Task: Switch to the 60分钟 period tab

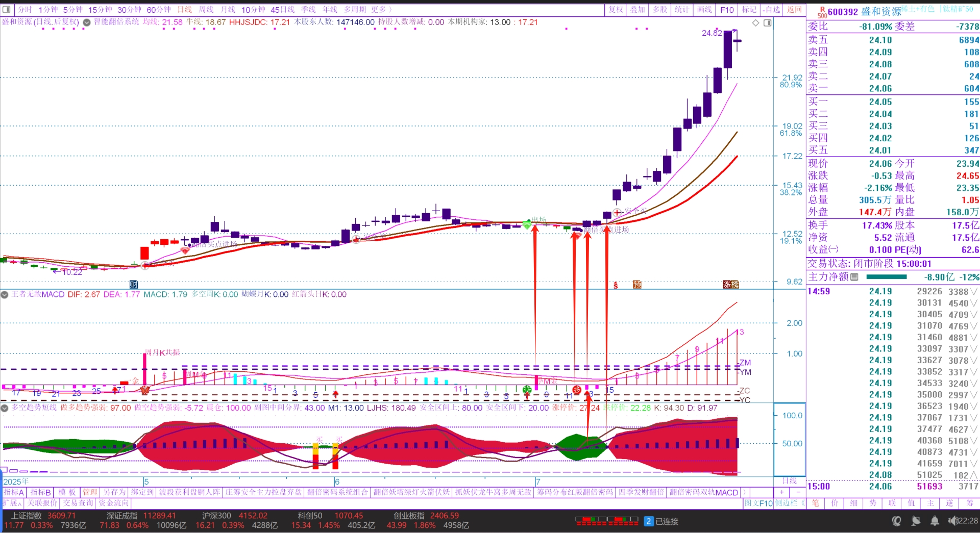Action: tap(159, 10)
